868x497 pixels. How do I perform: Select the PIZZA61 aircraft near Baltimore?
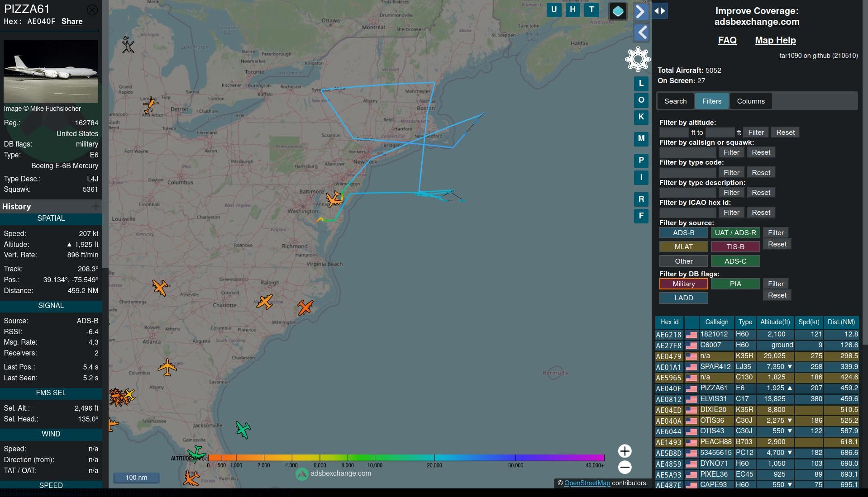tap(335, 199)
